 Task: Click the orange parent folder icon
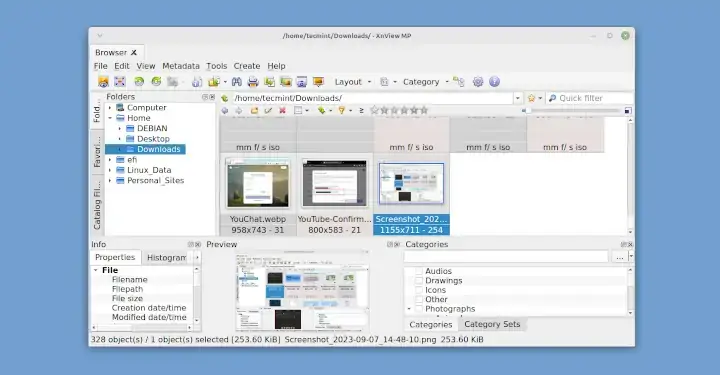[254, 110]
